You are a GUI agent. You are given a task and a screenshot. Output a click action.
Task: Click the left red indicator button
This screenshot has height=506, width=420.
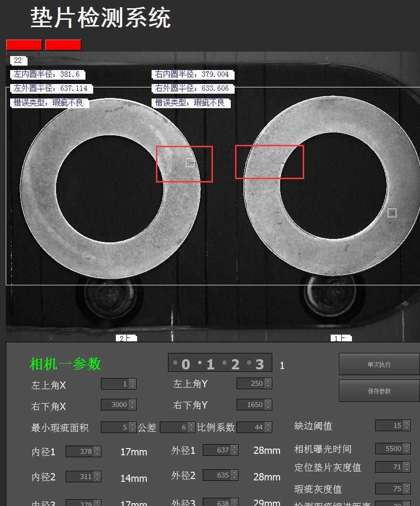(x=23, y=44)
